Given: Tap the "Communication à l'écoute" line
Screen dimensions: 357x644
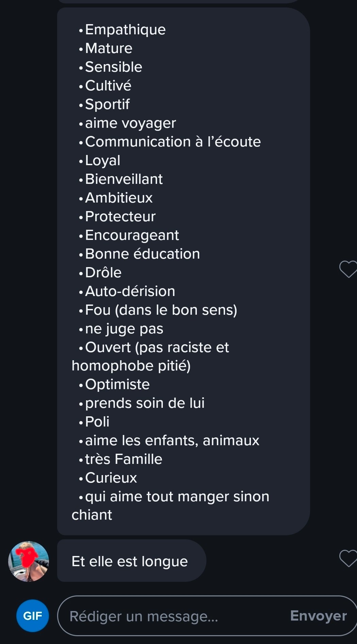Looking at the screenshot, I should [x=173, y=142].
